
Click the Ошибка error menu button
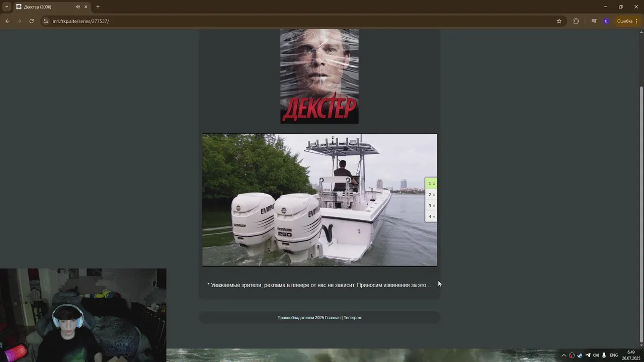(x=627, y=21)
